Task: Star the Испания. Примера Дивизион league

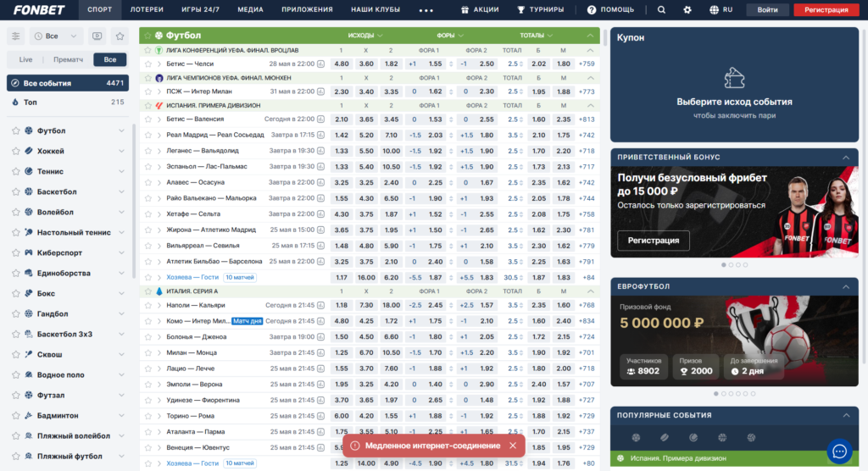Action: coord(147,106)
